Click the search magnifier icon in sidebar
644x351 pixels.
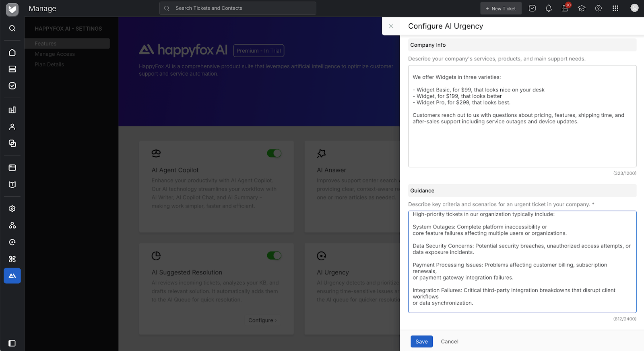[12, 28]
